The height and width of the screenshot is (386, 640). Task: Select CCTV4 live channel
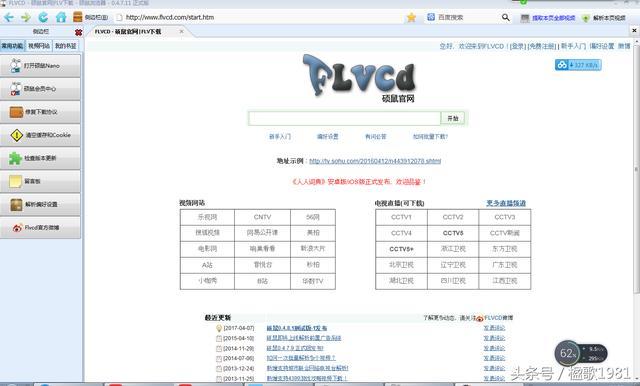pos(401,233)
